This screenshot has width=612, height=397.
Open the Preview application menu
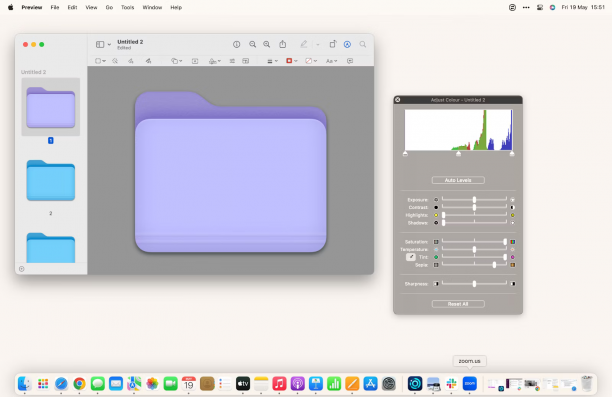click(x=32, y=7)
